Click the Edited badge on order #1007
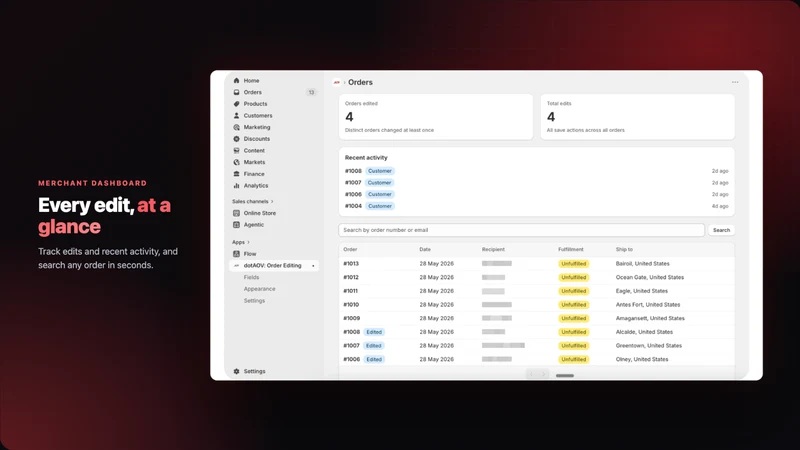Image resolution: width=800 pixels, height=450 pixels. click(373, 345)
